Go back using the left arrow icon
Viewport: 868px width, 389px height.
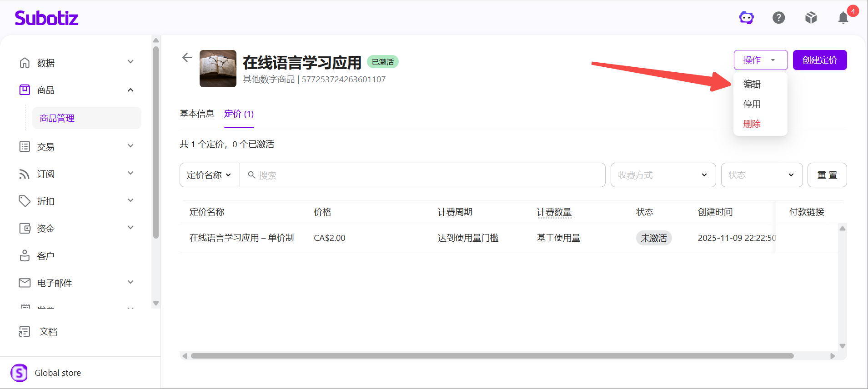187,57
